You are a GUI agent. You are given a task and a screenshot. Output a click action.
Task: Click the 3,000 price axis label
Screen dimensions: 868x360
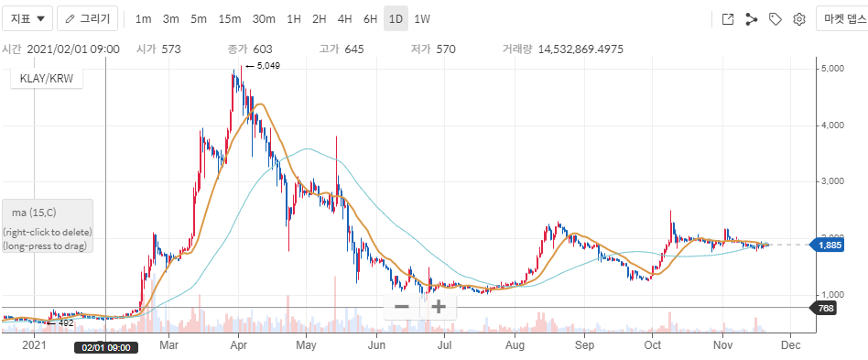tap(831, 181)
